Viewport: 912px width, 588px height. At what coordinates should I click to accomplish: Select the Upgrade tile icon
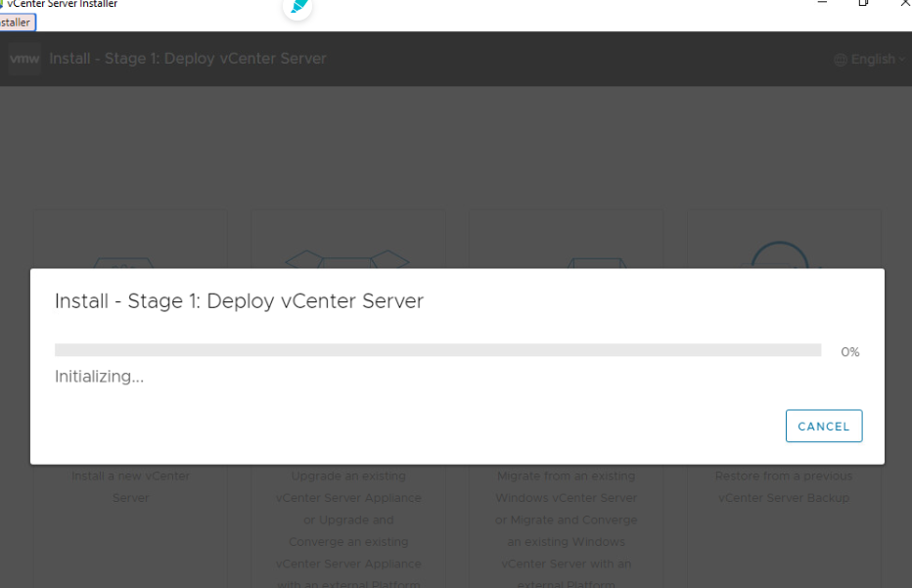click(348, 259)
